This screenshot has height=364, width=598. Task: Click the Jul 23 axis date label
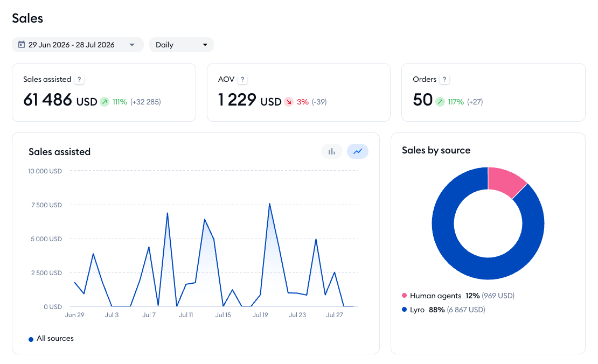coord(297,315)
